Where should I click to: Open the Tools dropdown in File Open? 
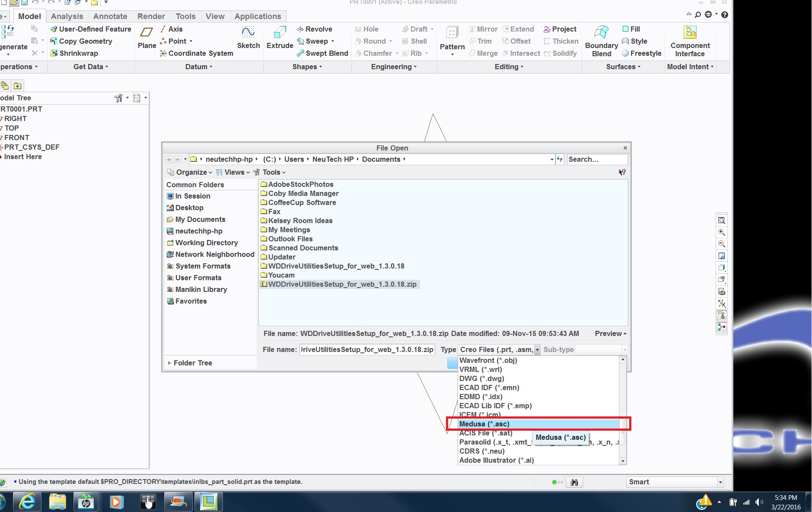(270, 172)
